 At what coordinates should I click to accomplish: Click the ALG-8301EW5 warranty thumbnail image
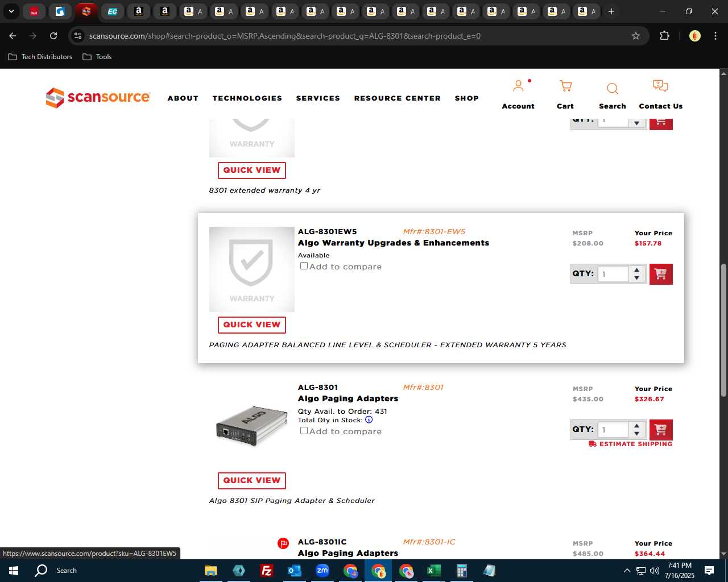[252, 269]
